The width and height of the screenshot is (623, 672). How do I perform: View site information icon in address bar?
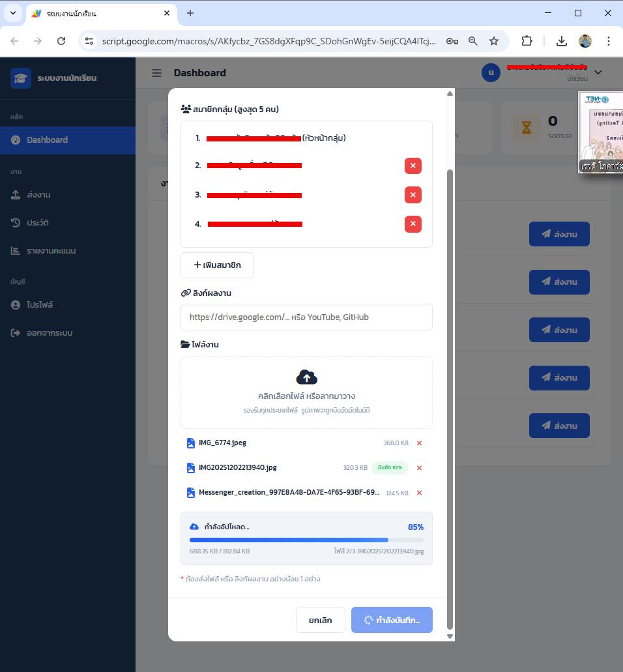click(x=89, y=41)
